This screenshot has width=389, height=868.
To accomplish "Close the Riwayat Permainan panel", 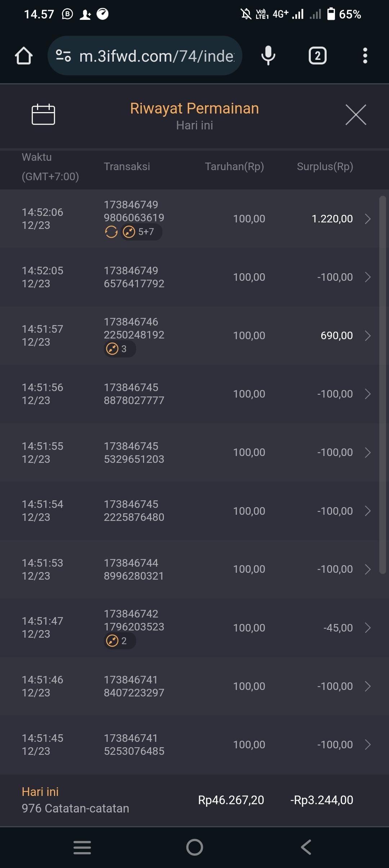I will pyautogui.click(x=356, y=115).
